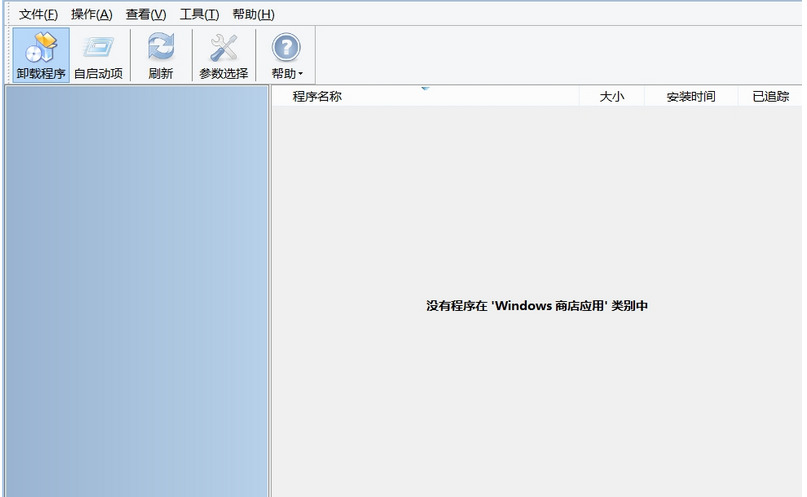The height and width of the screenshot is (497, 807).
Task: Click the dotted grip handle of the toolbar
Action: point(9,55)
